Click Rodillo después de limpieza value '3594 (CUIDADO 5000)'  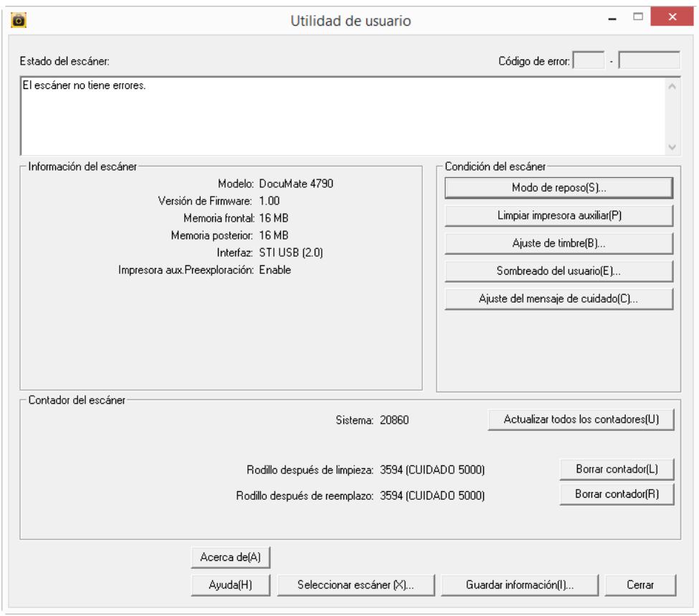coord(432,470)
